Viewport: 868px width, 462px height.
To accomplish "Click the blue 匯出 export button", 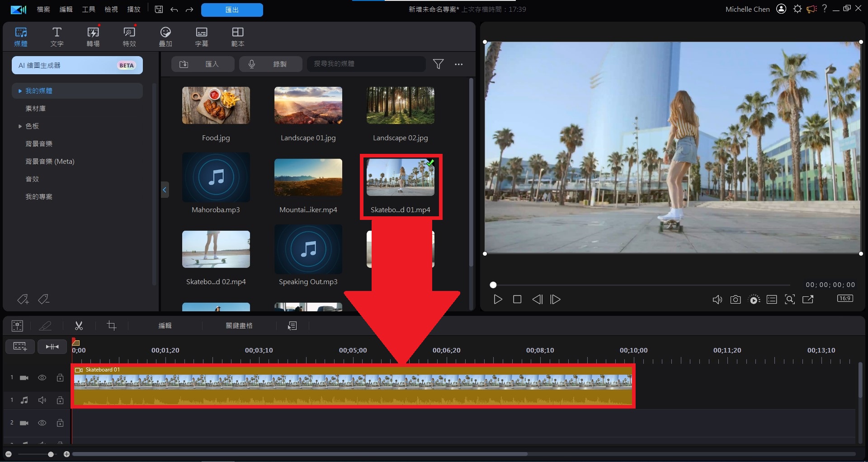I will coord(232,10).
